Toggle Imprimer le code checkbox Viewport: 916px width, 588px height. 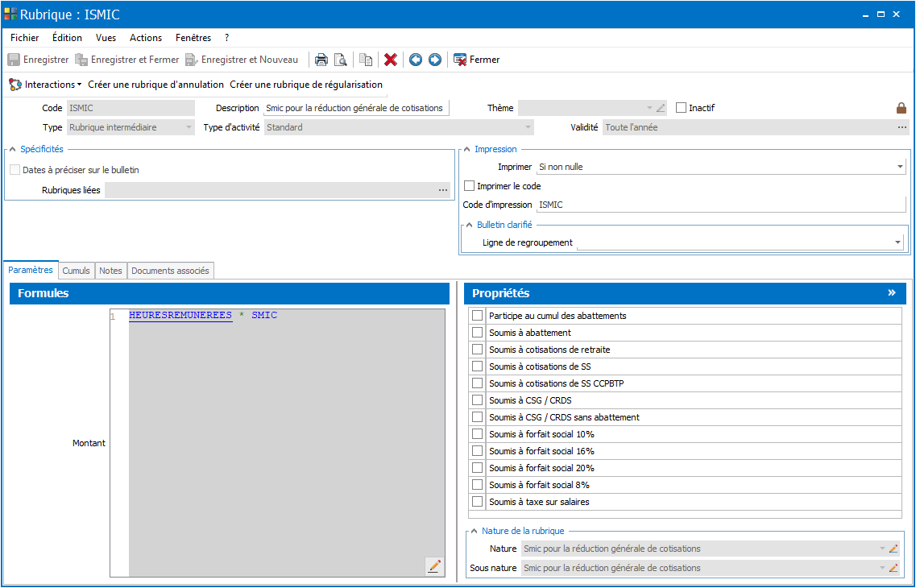[469, 186]
